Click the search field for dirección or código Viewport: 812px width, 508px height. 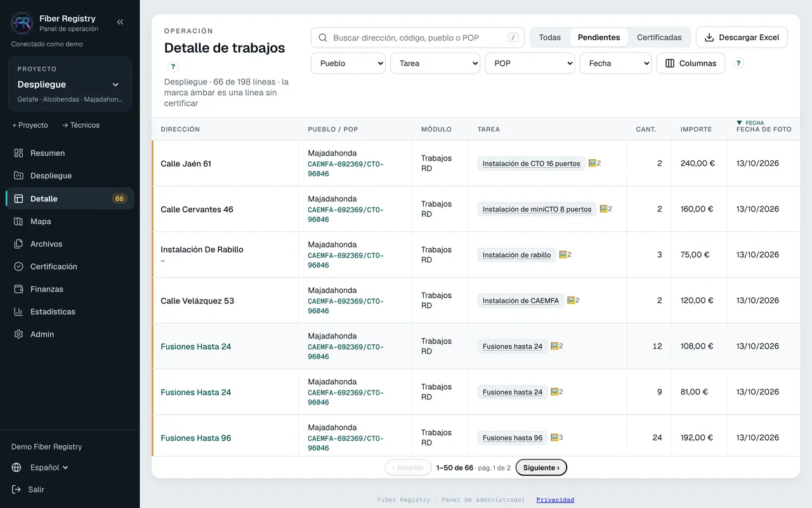coord(418,37)
